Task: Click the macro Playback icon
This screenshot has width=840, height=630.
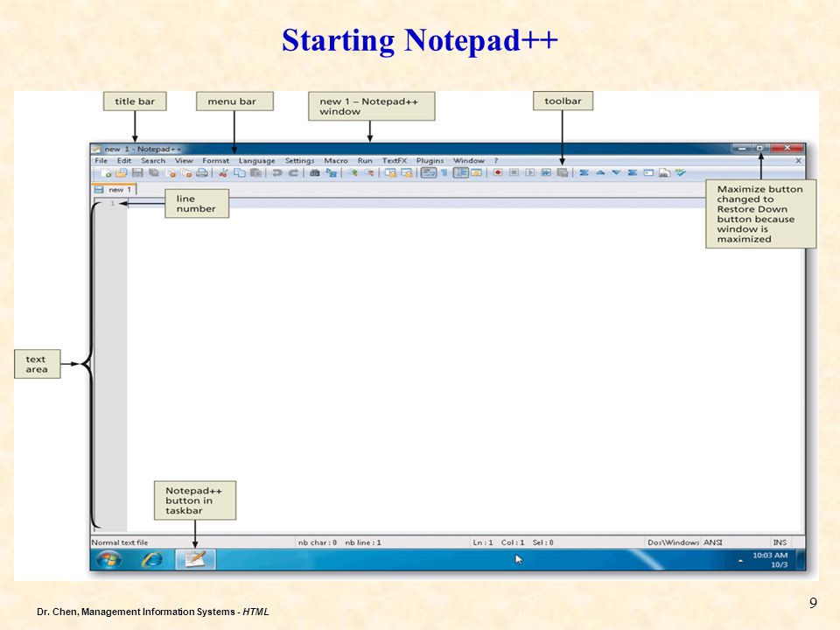Action: click(530, 173)
